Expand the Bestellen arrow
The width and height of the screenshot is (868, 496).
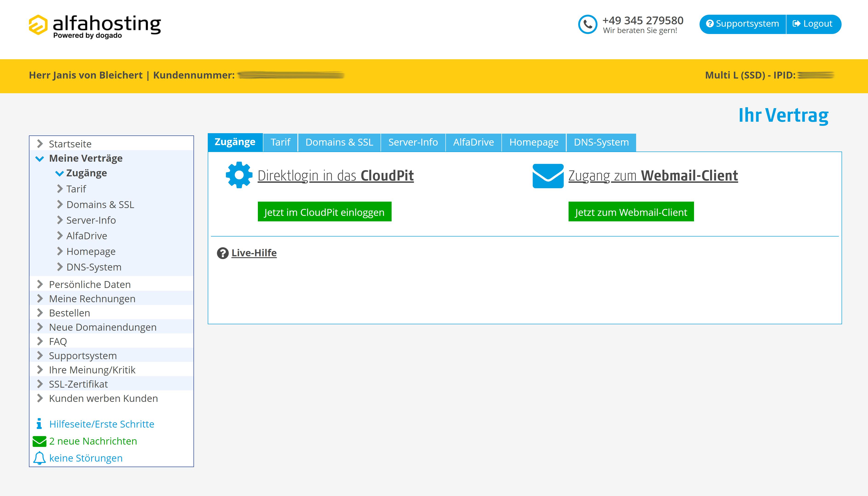(x=40, y=313)
